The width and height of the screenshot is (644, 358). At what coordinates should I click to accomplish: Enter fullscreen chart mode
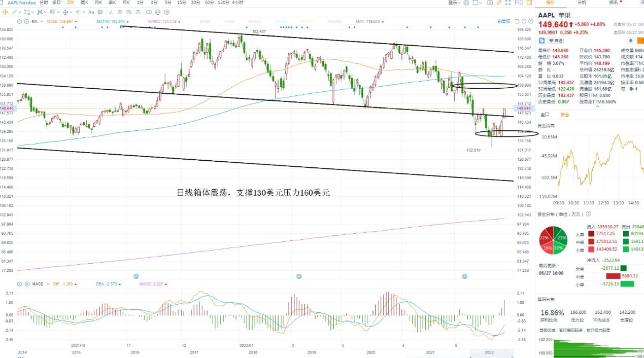[x=508, y=3]
